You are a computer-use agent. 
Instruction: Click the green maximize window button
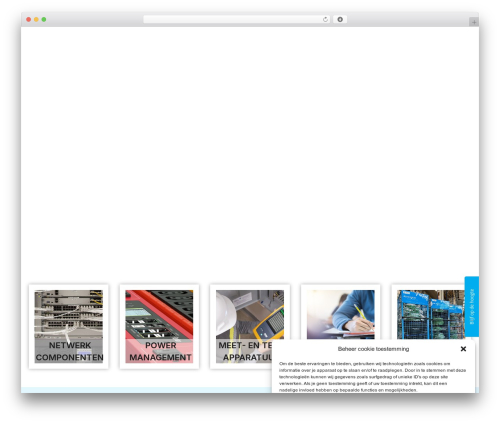pos(44,20)
